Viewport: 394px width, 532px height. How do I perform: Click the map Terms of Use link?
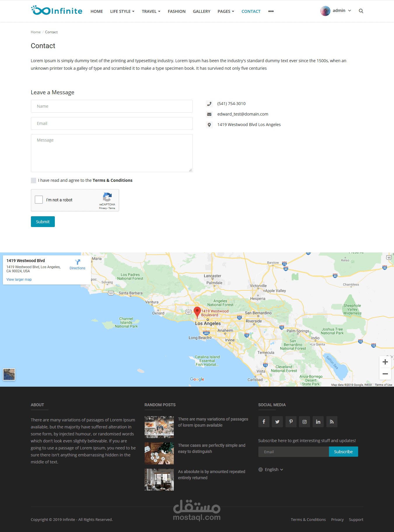pos(384,385)
